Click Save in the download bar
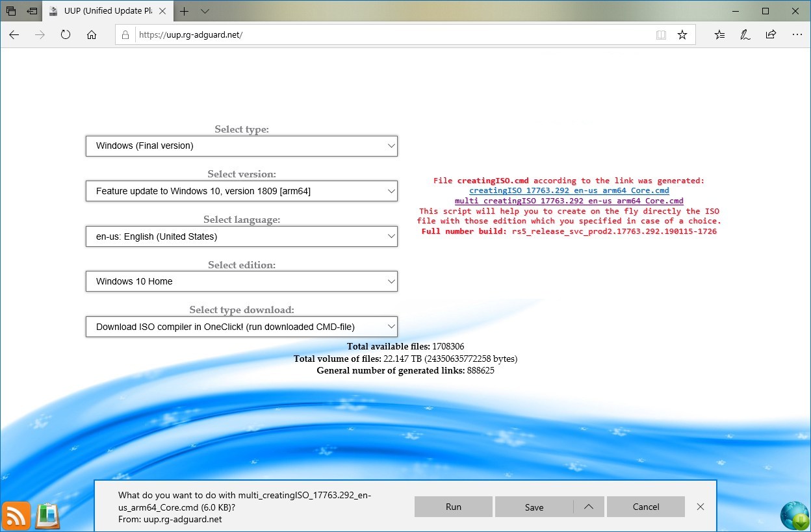Viewport: 811px width, 532px height. click(534, 507)
